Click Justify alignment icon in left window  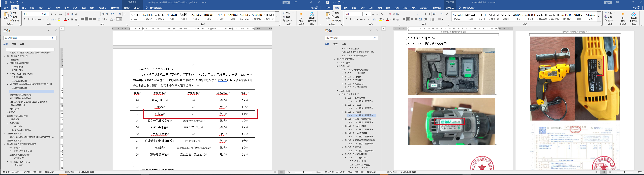click(95, 19)
